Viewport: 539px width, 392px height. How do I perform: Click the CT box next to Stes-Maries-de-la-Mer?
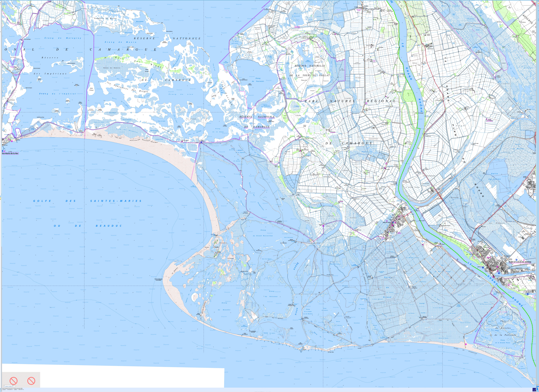coord(11,152)
